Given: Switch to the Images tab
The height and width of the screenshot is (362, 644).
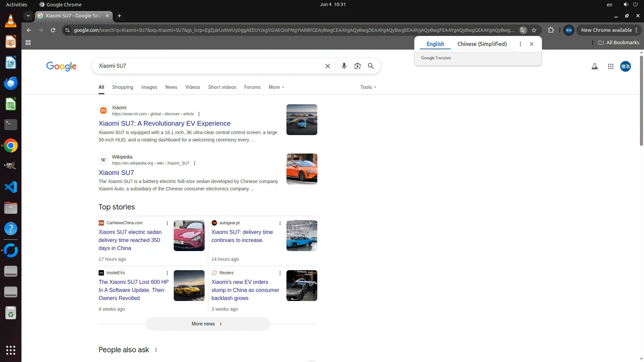Looking at the screenshot, I should click(x=149, y=87).
